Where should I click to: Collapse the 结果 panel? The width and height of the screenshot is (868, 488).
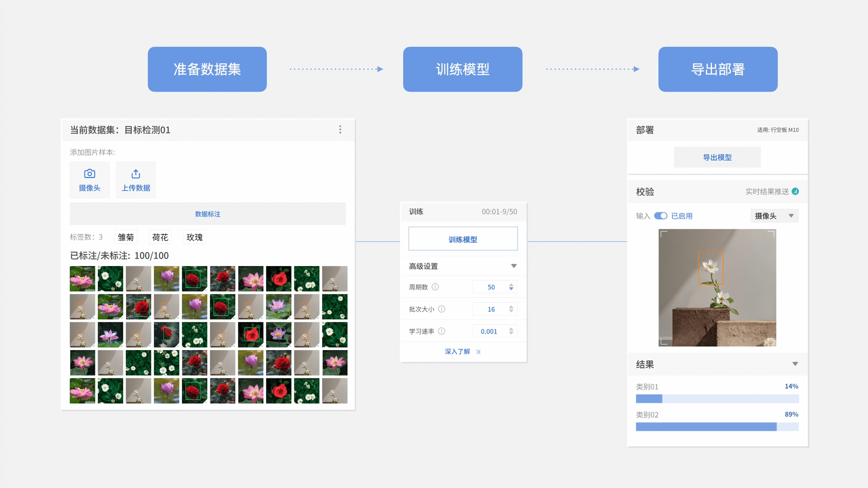click(795, 364)
